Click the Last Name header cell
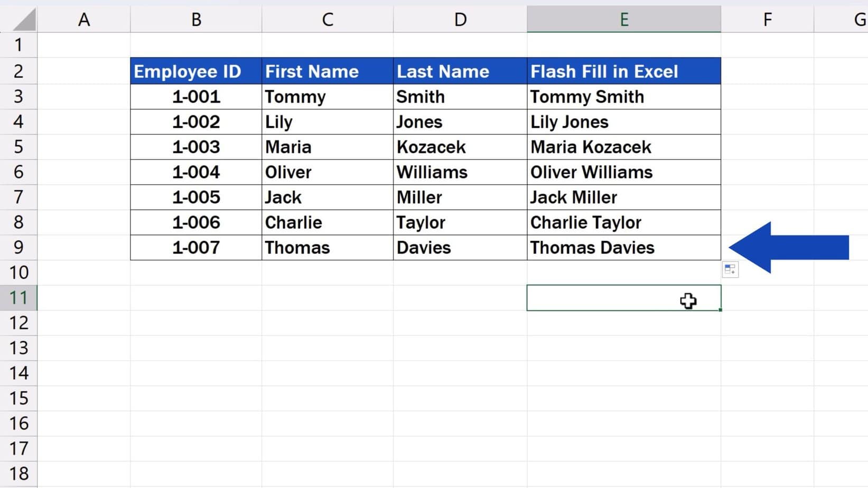 pyautogui.click(x=460, y=71)
